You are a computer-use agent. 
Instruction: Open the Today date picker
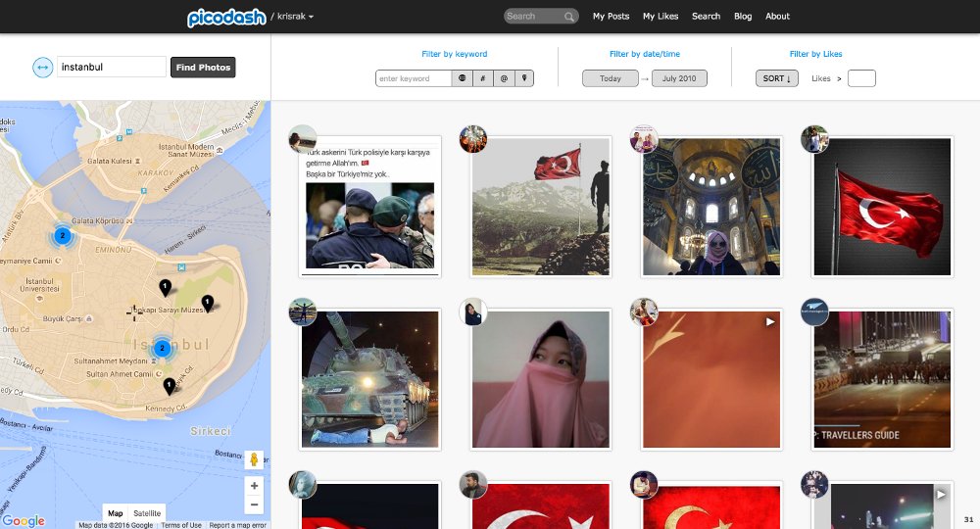point(611,78)
